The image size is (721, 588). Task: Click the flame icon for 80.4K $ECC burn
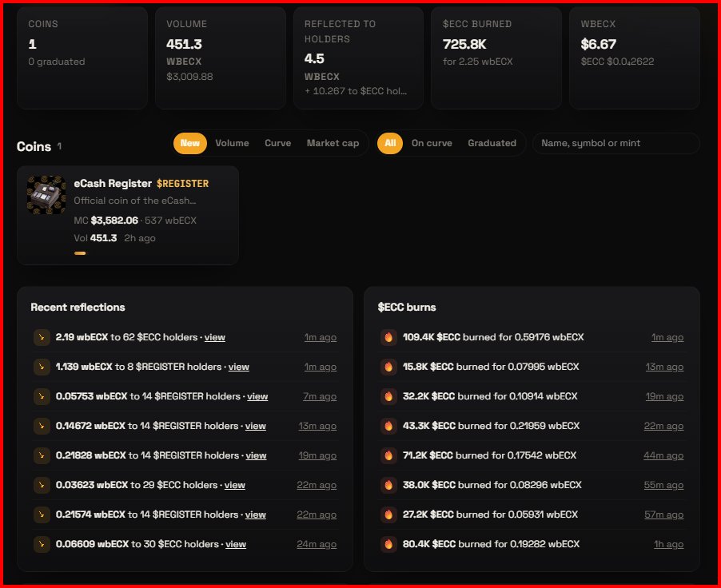pos(388,544)
